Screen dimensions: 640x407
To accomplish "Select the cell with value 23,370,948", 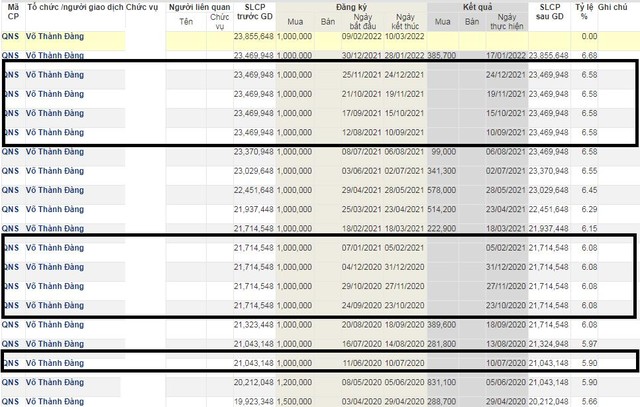I will tap(252, 150).
